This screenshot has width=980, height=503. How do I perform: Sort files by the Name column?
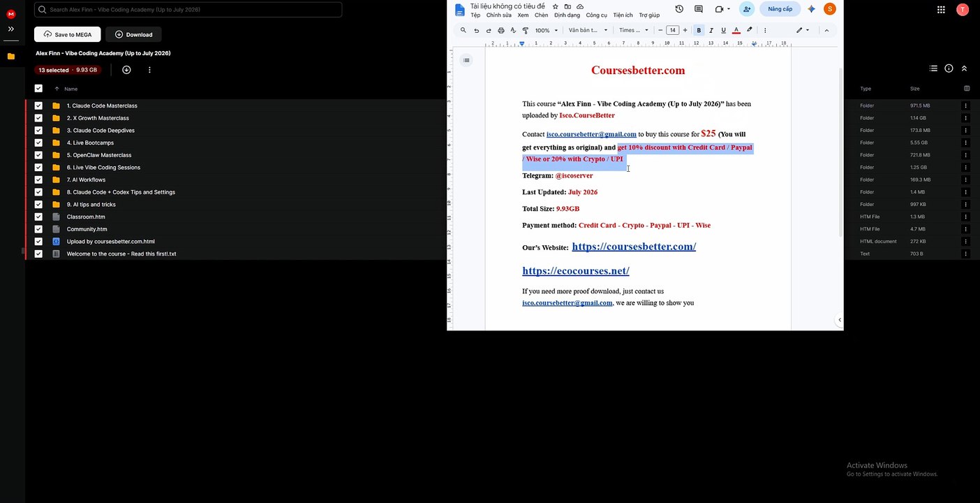70,89
